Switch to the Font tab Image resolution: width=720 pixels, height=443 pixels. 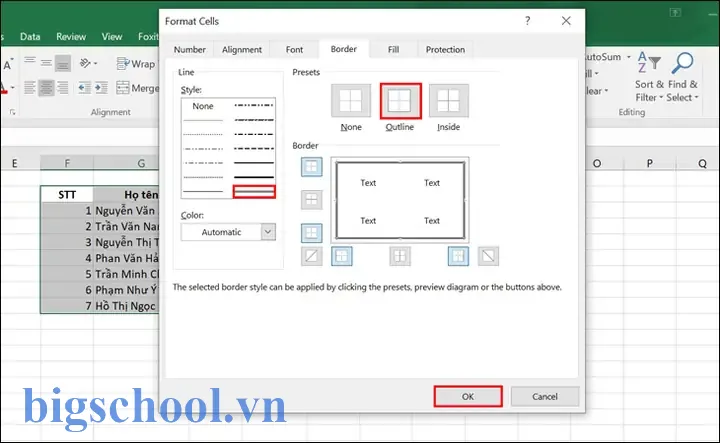294,50
